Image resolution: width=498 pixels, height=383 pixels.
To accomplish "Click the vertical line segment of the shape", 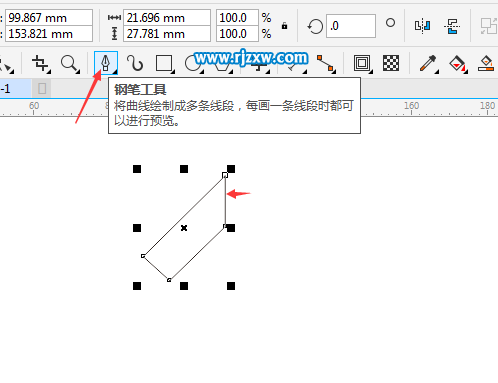I will (x=225, y=201).
